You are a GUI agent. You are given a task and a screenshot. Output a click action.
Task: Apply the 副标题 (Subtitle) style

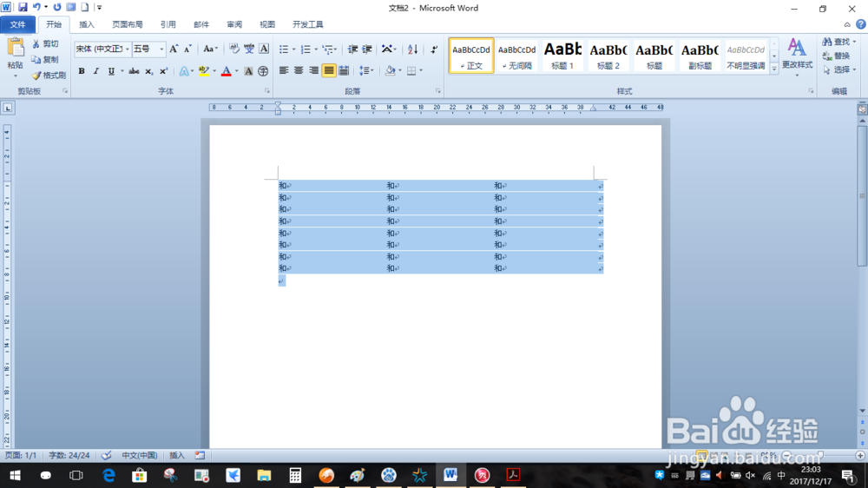[700, 56]
